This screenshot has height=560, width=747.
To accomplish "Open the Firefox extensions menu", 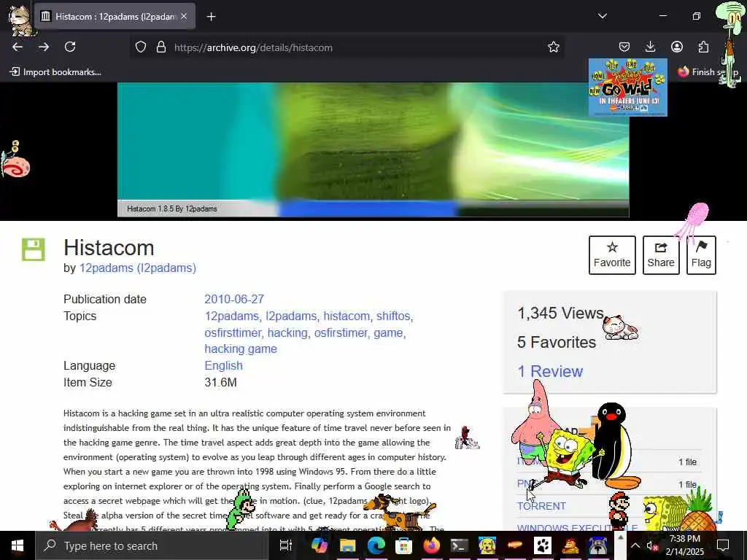I will tap(703, 47).
